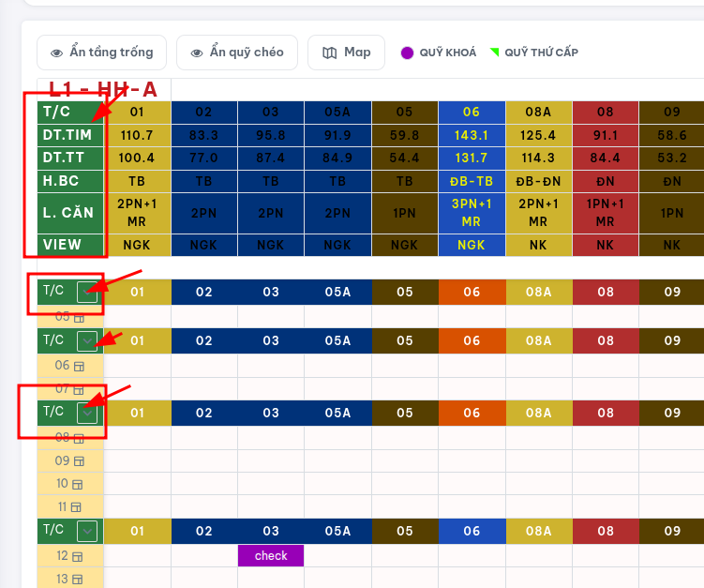Click DT.TIM value 83.3
The image size is (704, 588).
point(204,136)
